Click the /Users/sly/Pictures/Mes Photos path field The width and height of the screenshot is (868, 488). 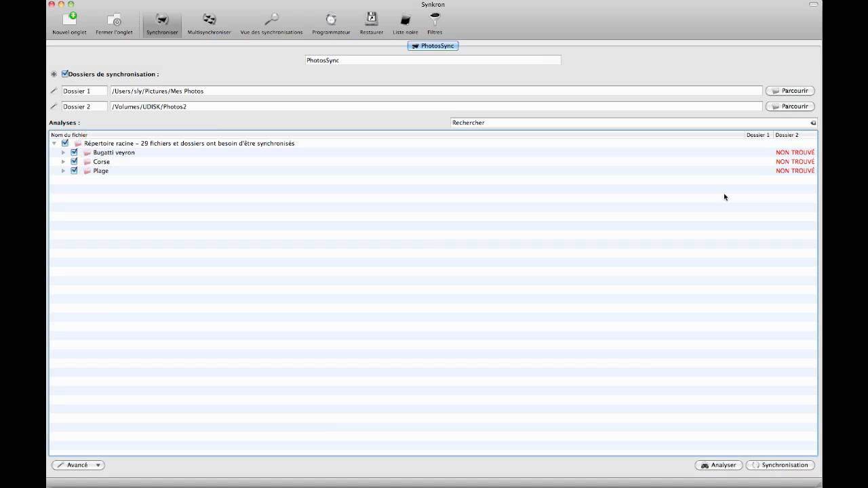coord(436,91)
